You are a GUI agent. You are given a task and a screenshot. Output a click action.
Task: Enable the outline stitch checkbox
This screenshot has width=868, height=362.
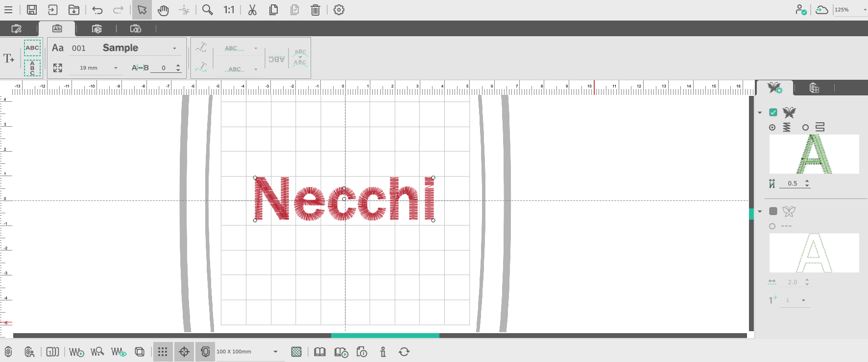pyautogui.click(x=773, y=211)
